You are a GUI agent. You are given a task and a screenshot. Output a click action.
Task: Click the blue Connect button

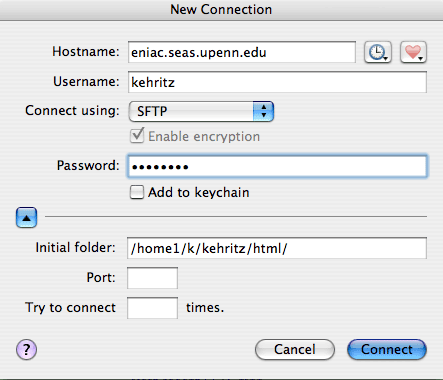click(x=387, y=349)
